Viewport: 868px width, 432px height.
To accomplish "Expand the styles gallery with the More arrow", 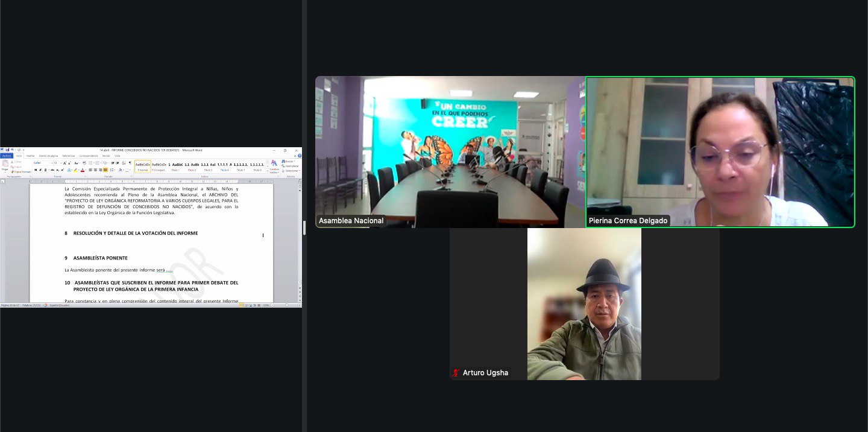I will [268, 171].
